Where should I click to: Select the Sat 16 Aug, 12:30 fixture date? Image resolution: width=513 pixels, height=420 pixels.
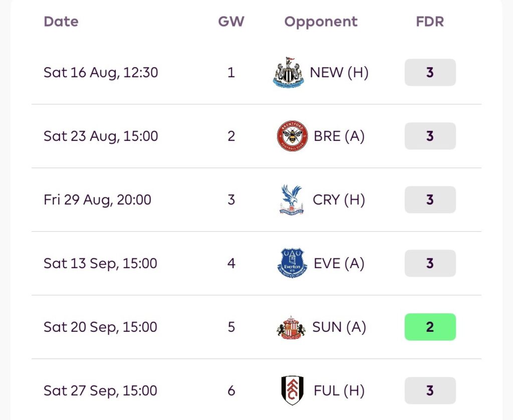click(101, 72)
